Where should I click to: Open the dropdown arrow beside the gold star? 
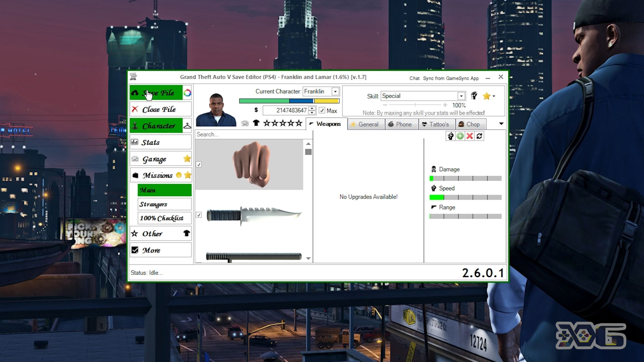[x=494, y=96]
